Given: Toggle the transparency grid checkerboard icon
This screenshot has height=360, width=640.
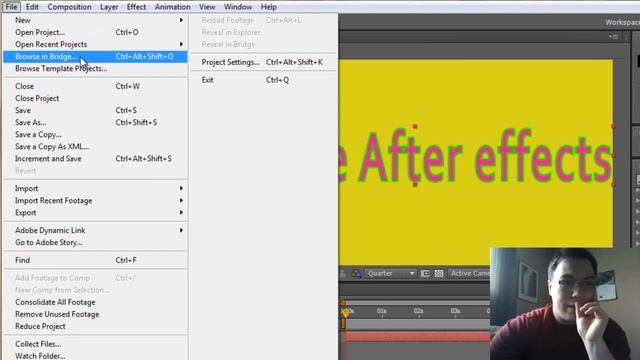Looking at the screenshot, I should click(x=439, y=273).
